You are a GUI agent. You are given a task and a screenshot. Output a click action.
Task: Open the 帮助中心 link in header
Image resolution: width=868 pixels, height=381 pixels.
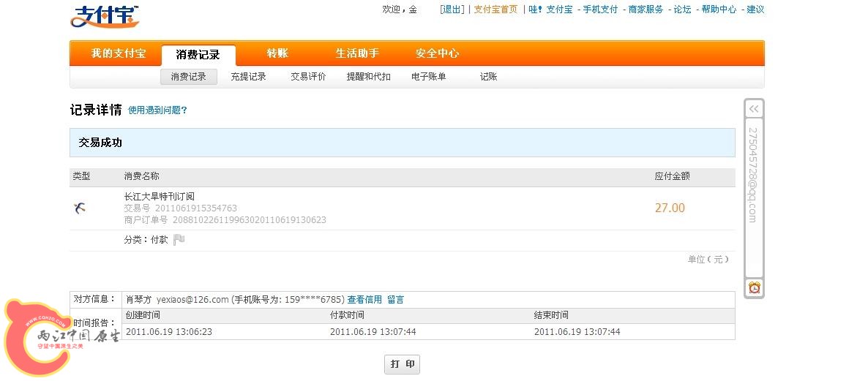[719, 10]
